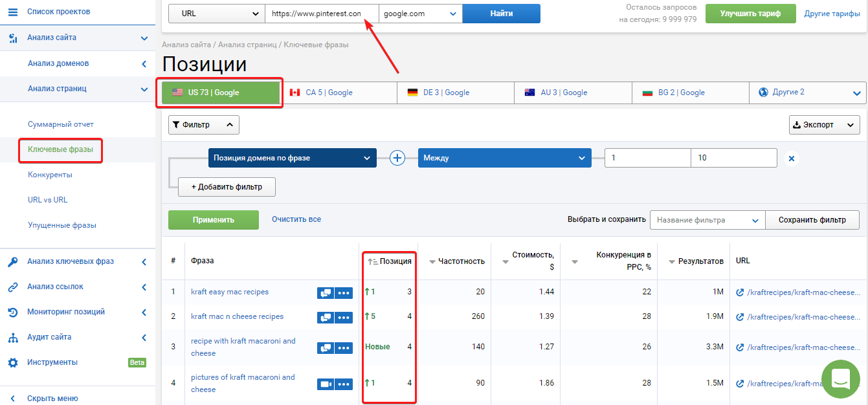Open the kraft easy mac recipes phrase link

point(230,292)
